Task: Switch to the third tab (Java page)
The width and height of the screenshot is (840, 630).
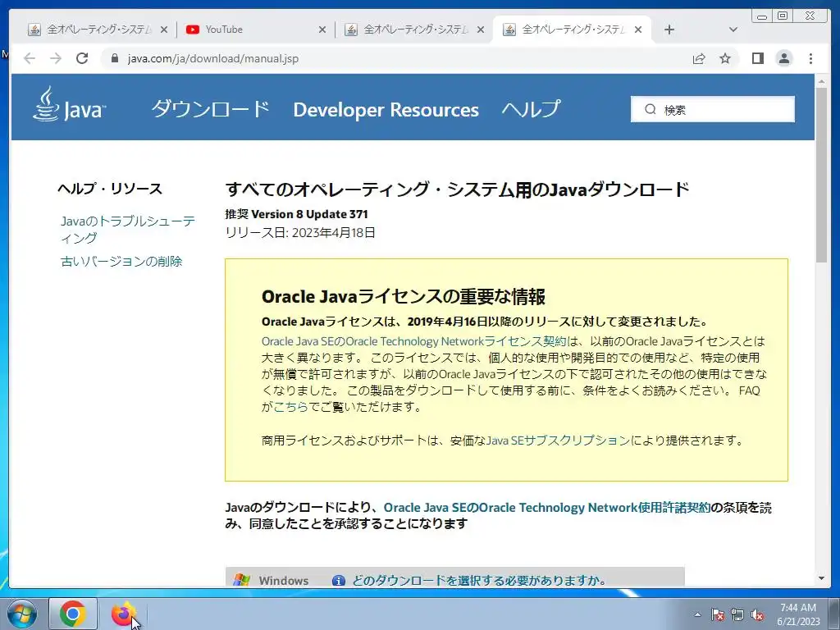Action: [414, 30]
